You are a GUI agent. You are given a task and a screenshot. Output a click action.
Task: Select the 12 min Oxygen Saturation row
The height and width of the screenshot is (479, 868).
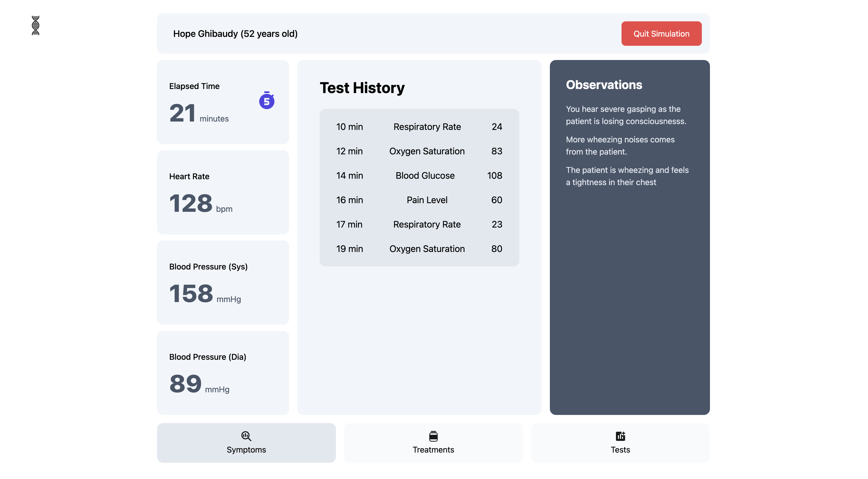click(419, 151)
